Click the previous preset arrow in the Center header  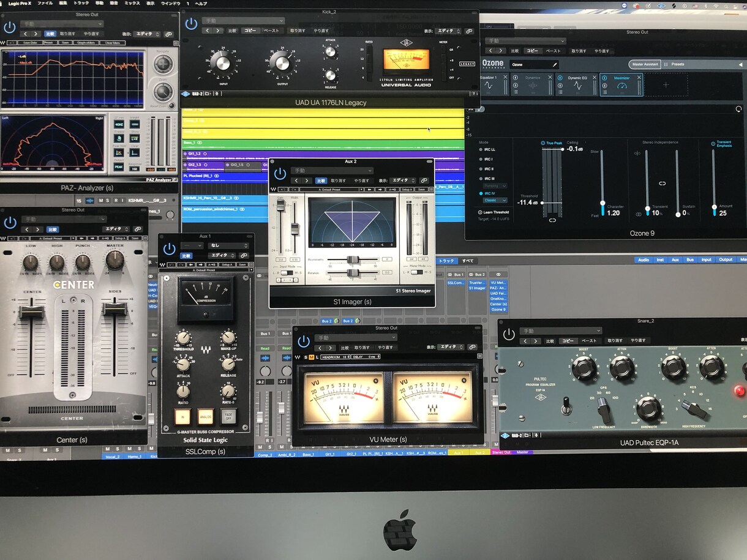[27, 230]
